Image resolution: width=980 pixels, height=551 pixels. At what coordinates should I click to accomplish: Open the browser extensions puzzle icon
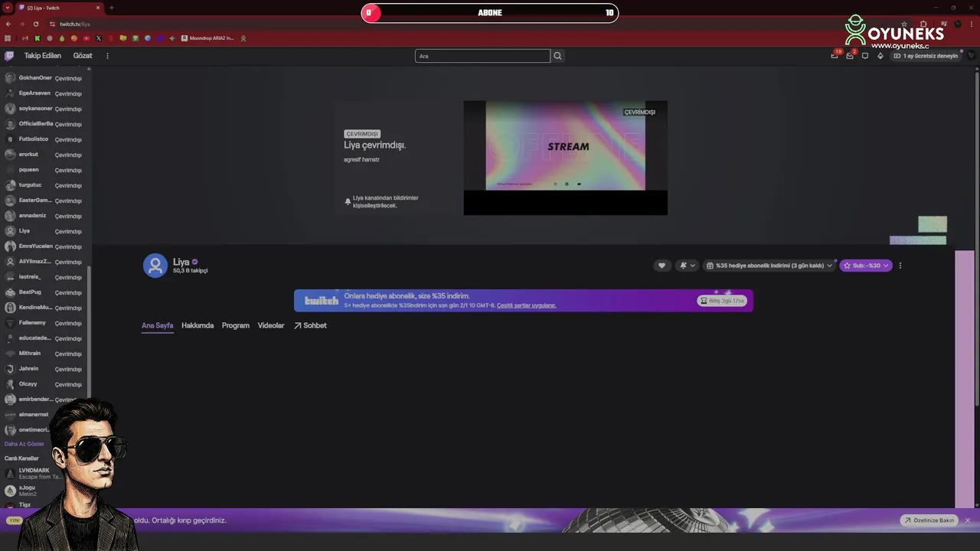[923, 24]
